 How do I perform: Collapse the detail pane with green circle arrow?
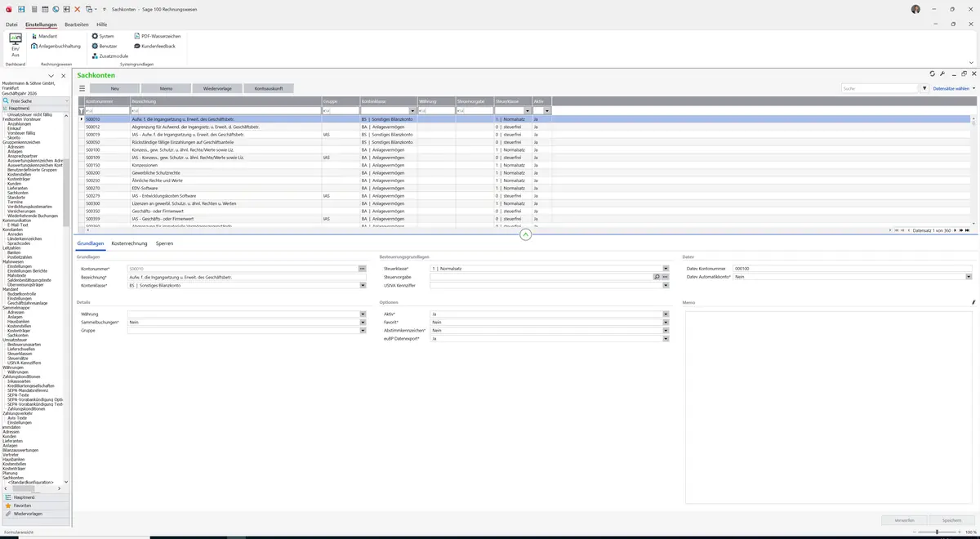(x=525, y=234)
